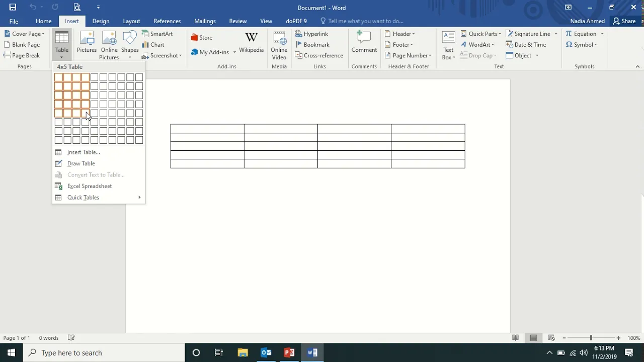Click the Print Preview quick access icon
The height and width of the screenshot is (362, 644).
pyautogui.click(x=77, y=7)
